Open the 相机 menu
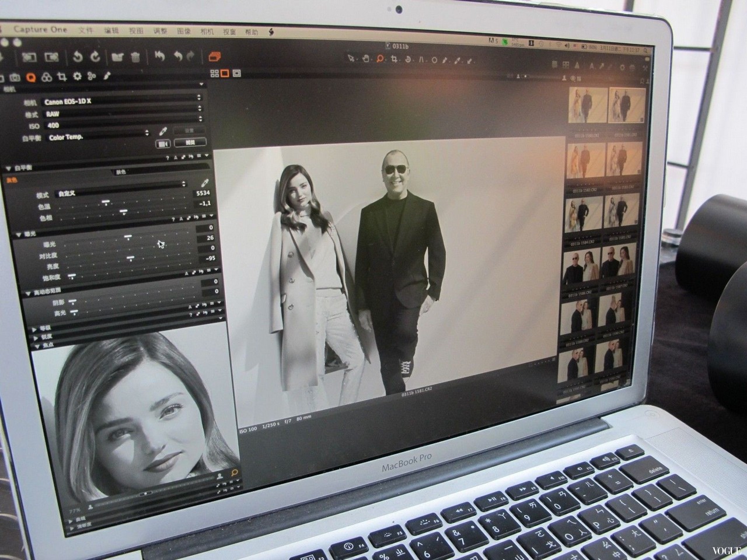The height and width of the screenshot is (560, 747). click(x=207, y=31)
